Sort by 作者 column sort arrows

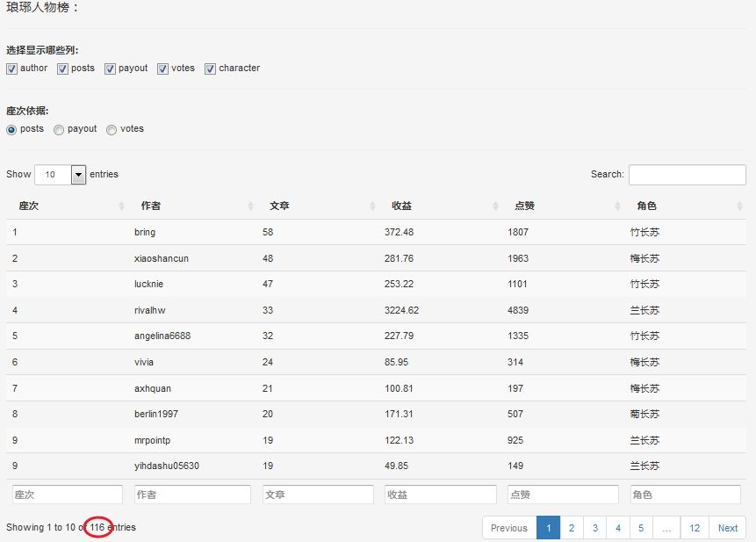coord(250,206)
